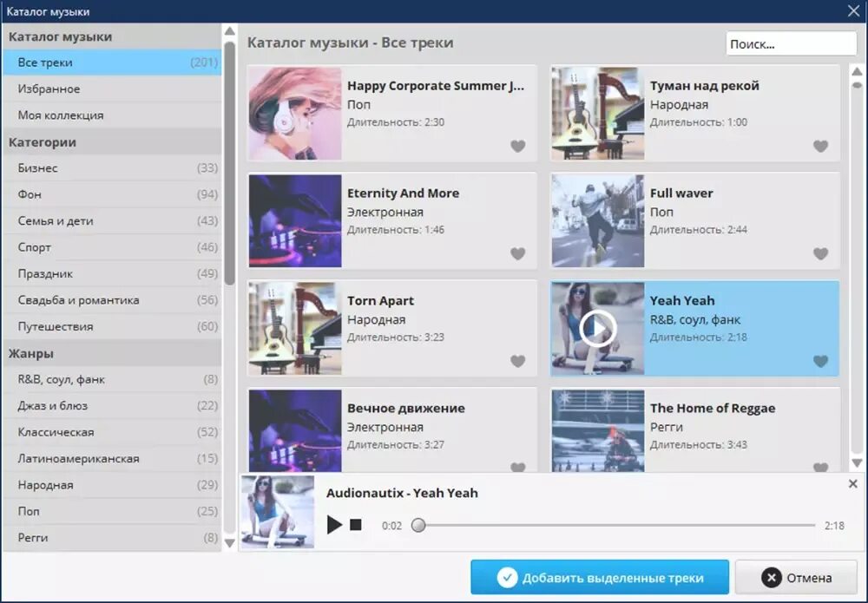Select Семья и дети category

[x=112, y=220]
